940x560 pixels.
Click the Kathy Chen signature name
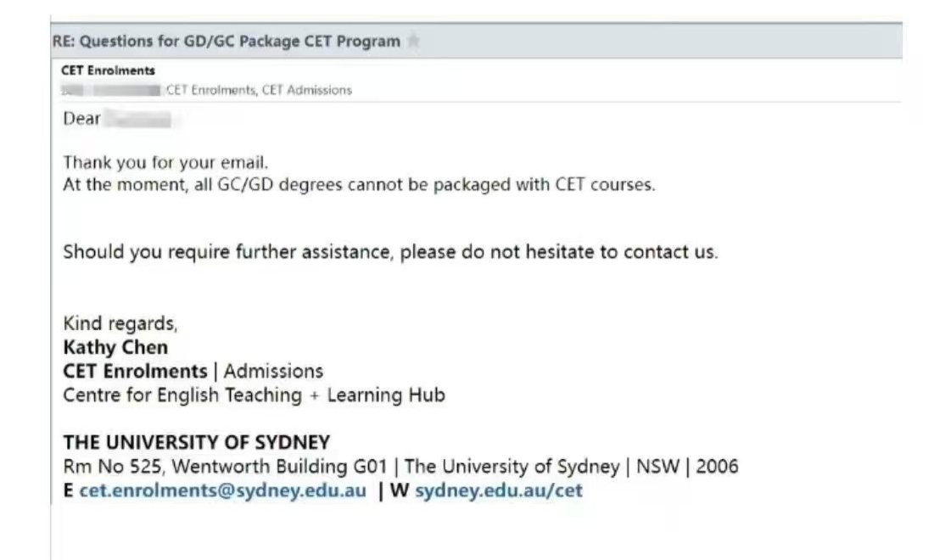[115, 347]
